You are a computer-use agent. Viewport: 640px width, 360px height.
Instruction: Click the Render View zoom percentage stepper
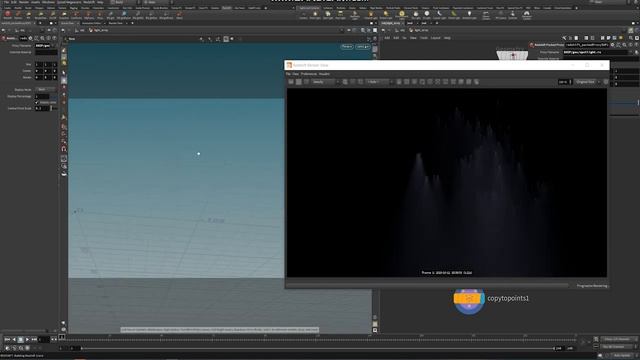pyautogui.click(x=571, y=82)
